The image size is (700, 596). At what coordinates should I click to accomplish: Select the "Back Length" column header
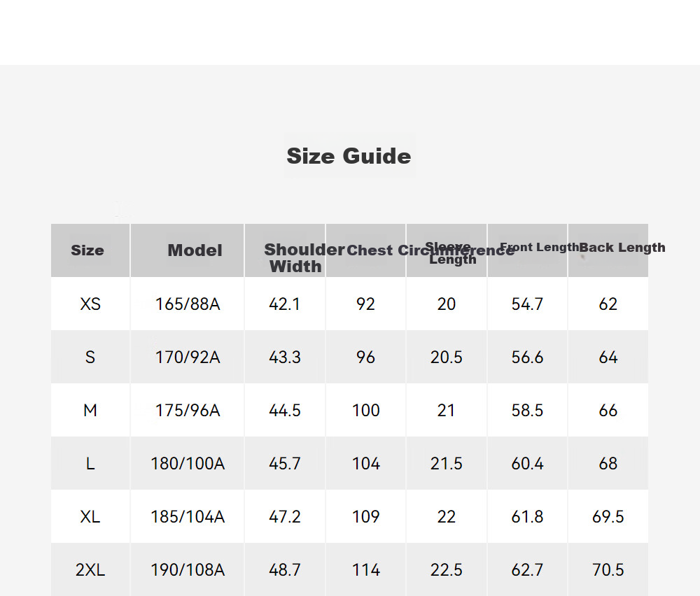[x=622, y=247]
